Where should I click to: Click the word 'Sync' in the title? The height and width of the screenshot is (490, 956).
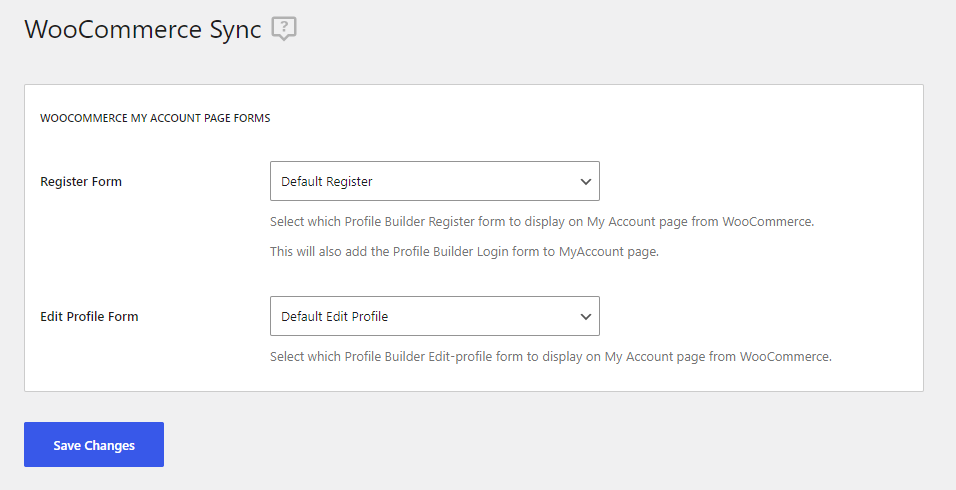235,30
